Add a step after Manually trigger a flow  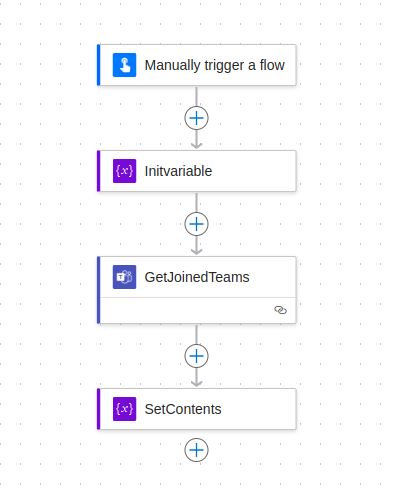coord(196,118)
